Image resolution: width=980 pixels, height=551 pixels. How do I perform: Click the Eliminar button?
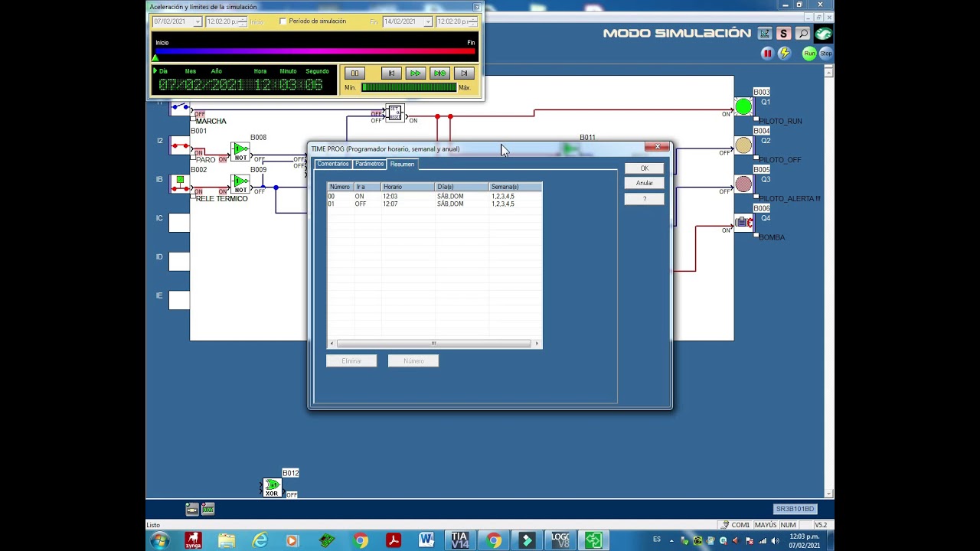[x=351, y=360]
